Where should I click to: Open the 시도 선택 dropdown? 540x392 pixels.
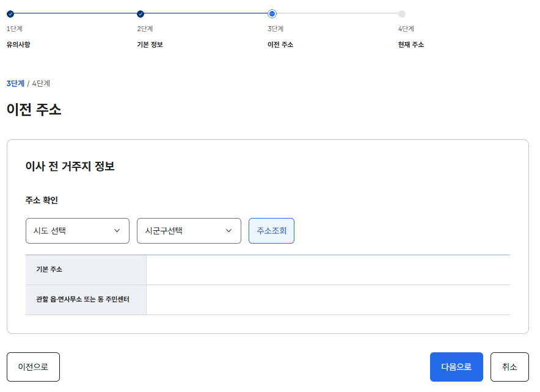78,231
